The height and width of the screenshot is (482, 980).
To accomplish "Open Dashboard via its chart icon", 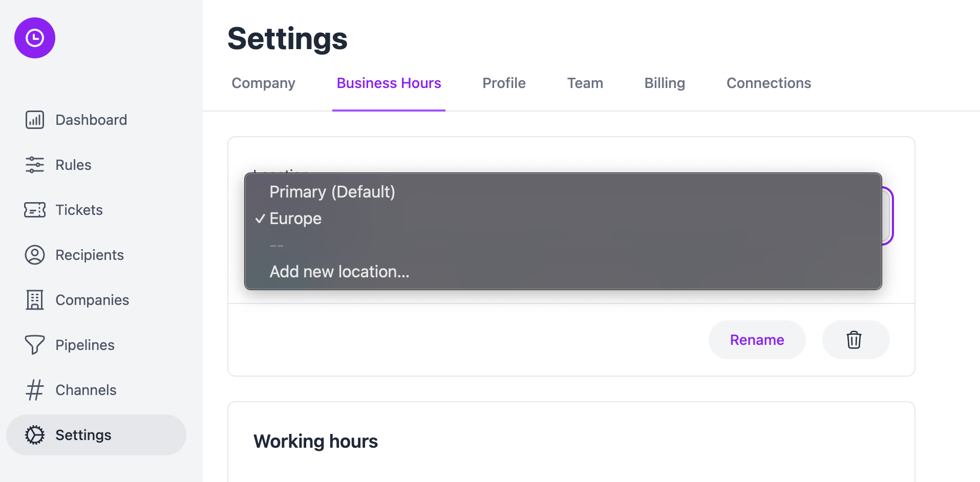I will pyautogui.click(x=35, y=120).
